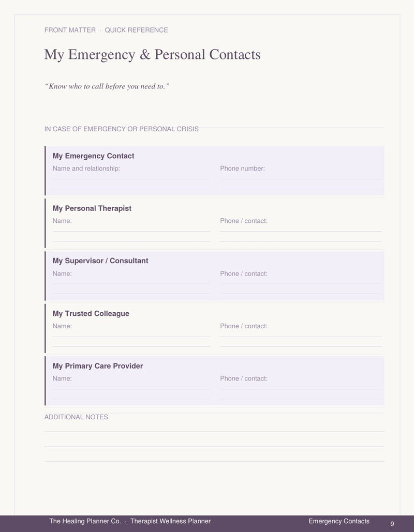Viewport: 414px width, 532px height.
Task: Click the first Additional Notes line
Action: (214, 428)
